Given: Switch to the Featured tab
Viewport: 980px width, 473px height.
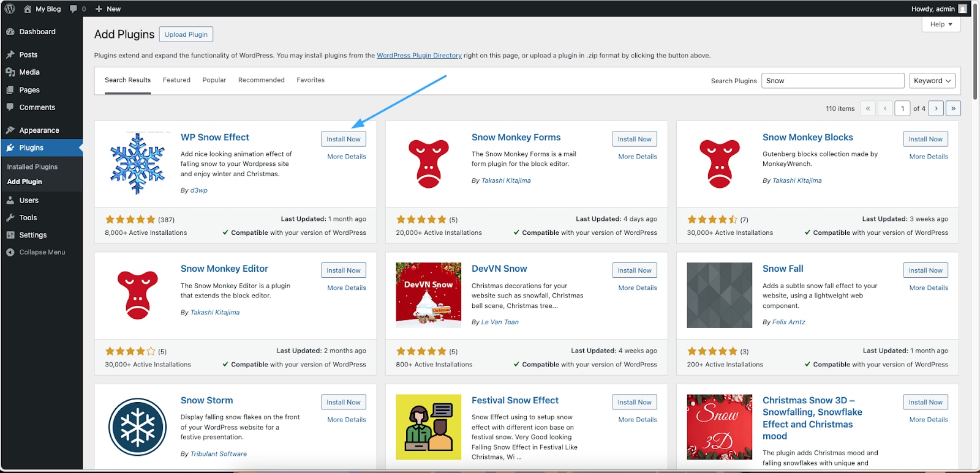Looking at the screenshot, I should 176,80.
